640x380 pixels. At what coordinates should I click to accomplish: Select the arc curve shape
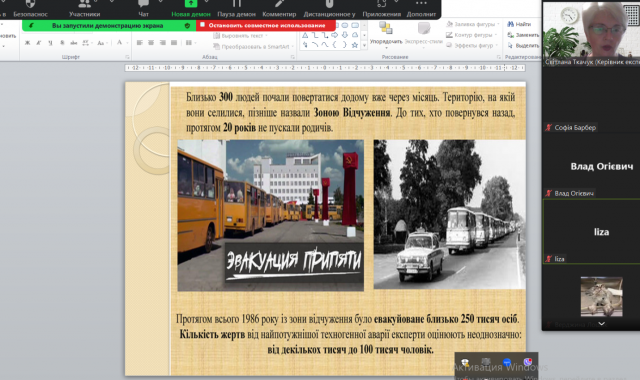coord(315,45)
